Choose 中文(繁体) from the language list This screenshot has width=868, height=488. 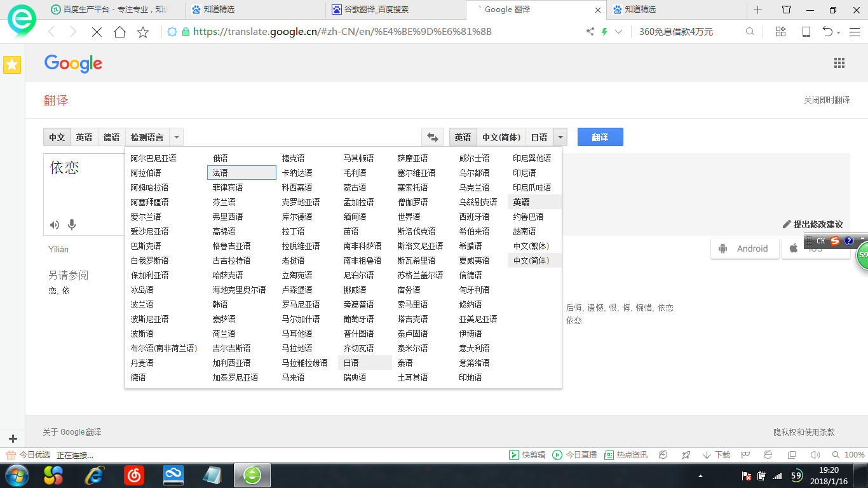coord(531,246)
